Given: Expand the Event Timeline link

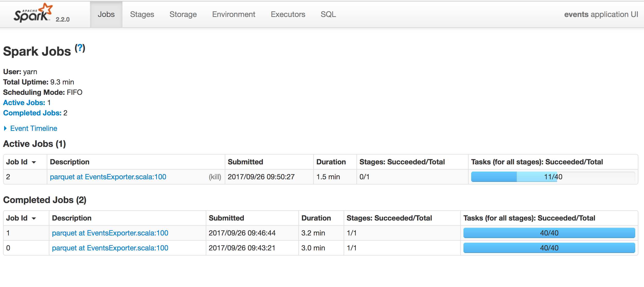Looking at the screenshot, I should pyautogui.click(x=34, y=128).
